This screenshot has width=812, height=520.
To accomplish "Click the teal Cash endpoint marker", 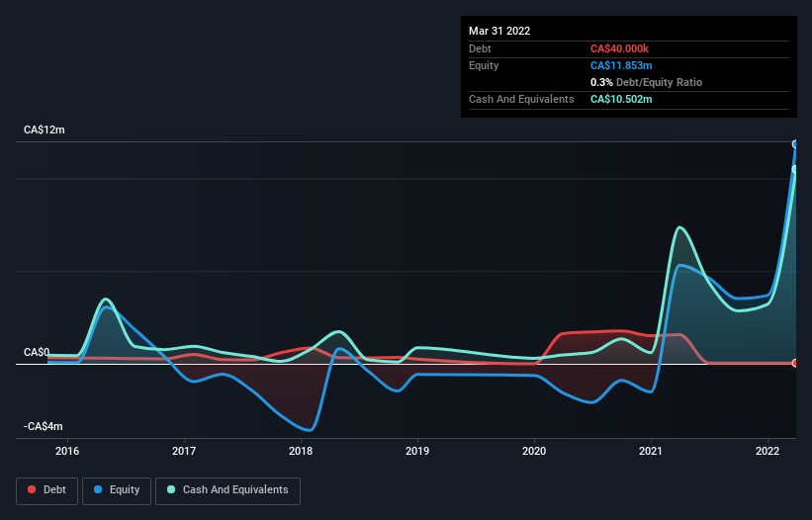I will click(795, 169).
